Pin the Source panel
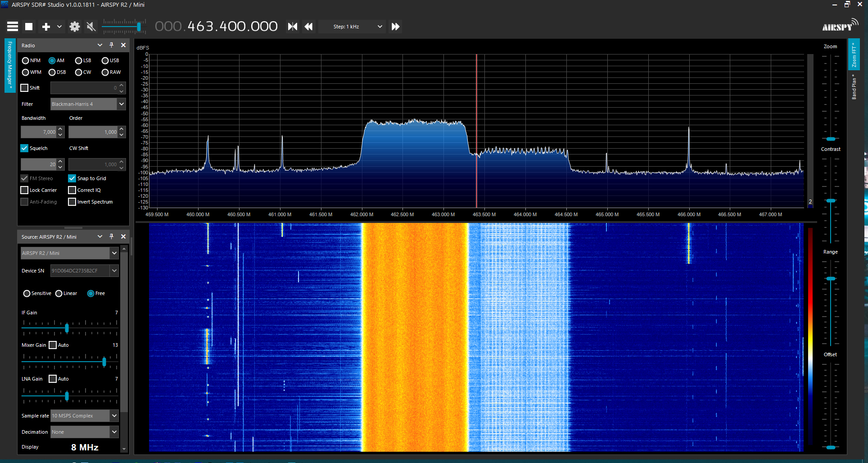This screenshot has height=463, width=868. tap(112, 236)
